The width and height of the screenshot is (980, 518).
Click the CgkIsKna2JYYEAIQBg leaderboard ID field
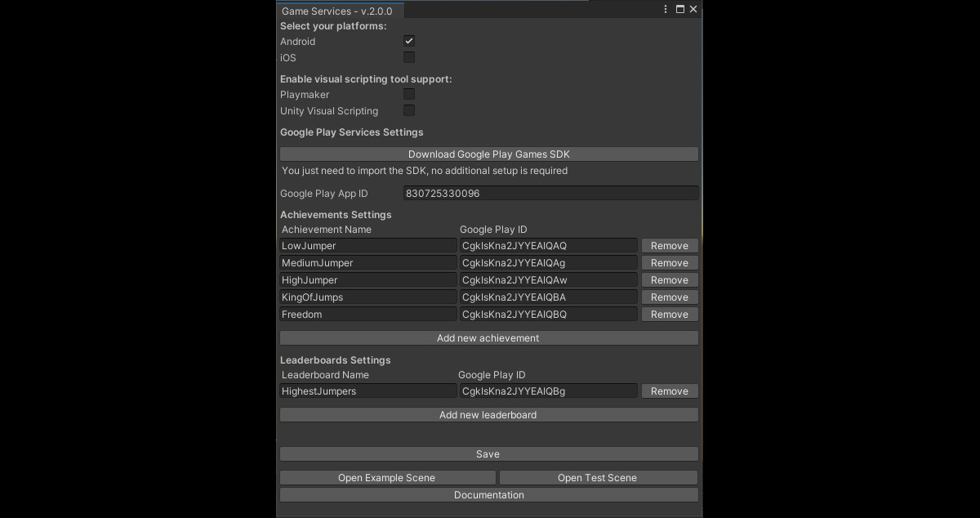548,391
